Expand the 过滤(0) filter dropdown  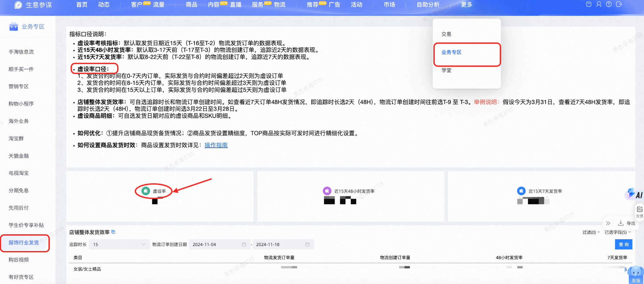(x=591, y=232)
